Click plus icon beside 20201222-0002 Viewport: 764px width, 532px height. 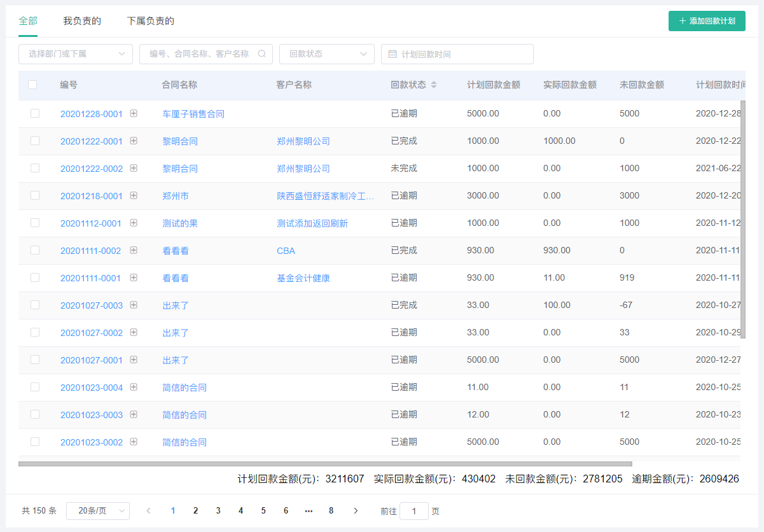134,168
